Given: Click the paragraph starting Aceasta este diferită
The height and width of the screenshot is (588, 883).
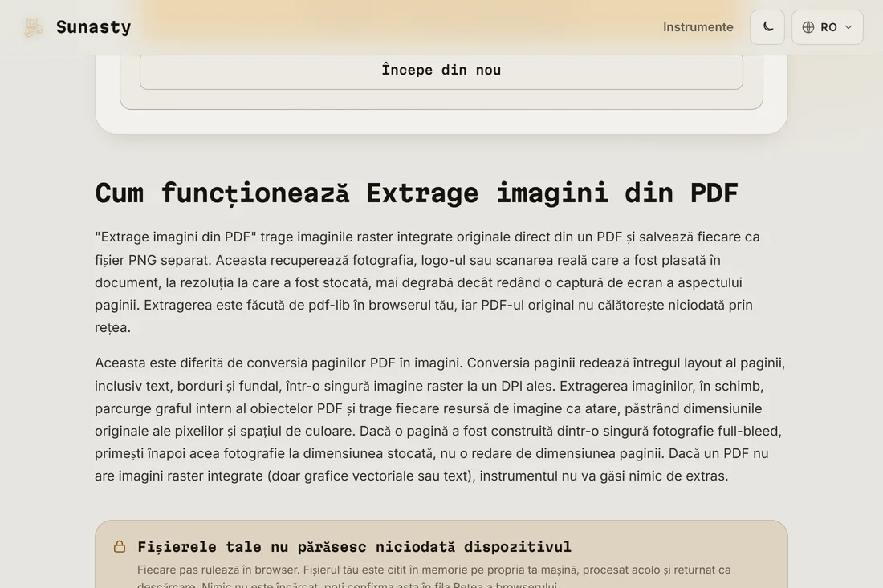Looking at the screenshot, I should 441,420.
